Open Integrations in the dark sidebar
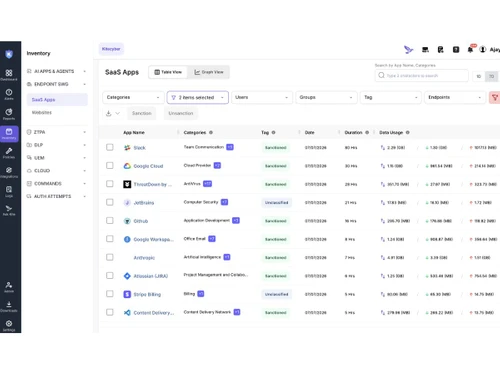This screenshot has height=375, width=500. pos(9,172)
